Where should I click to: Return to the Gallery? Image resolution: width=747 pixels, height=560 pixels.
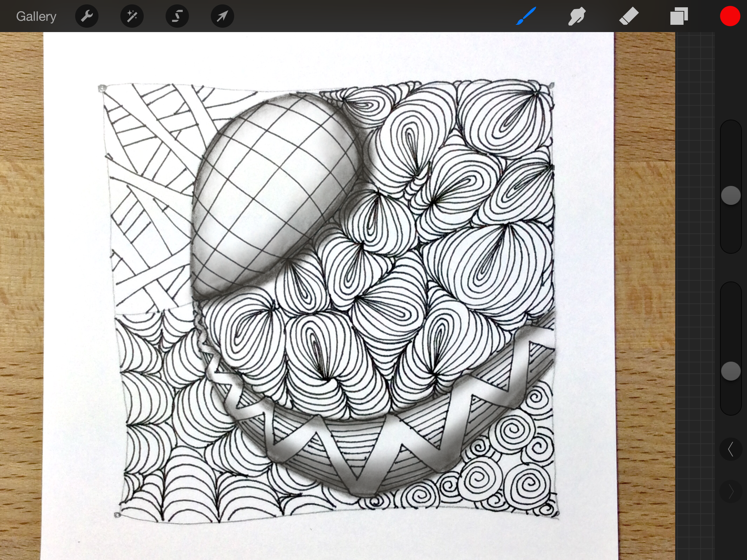36,16
